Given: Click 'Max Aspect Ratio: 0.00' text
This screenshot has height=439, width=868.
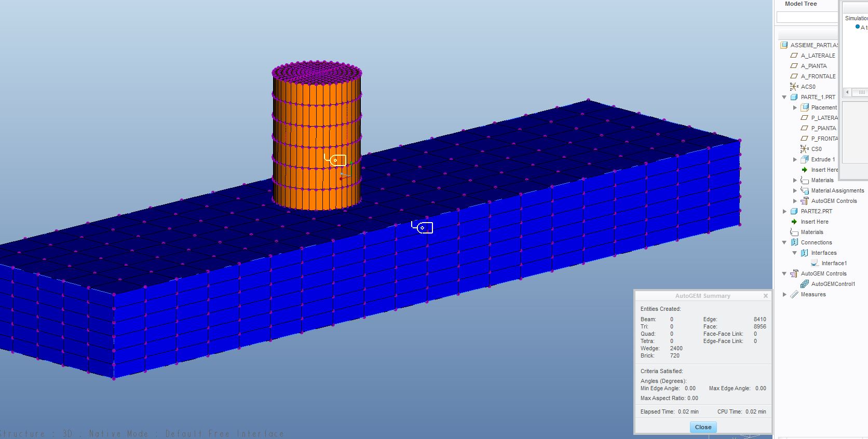Looking at the screenshot, I should [x=669, y=398].
